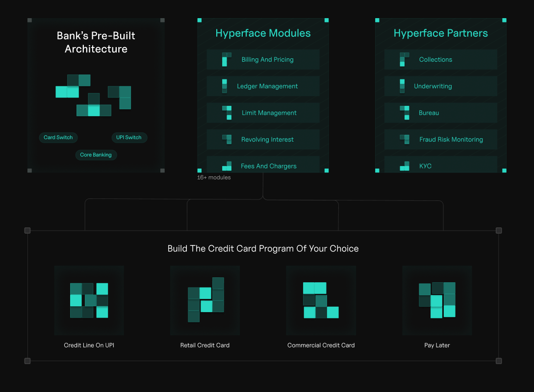
Task: Click the Pay Later label
Action: click(437, 345)
